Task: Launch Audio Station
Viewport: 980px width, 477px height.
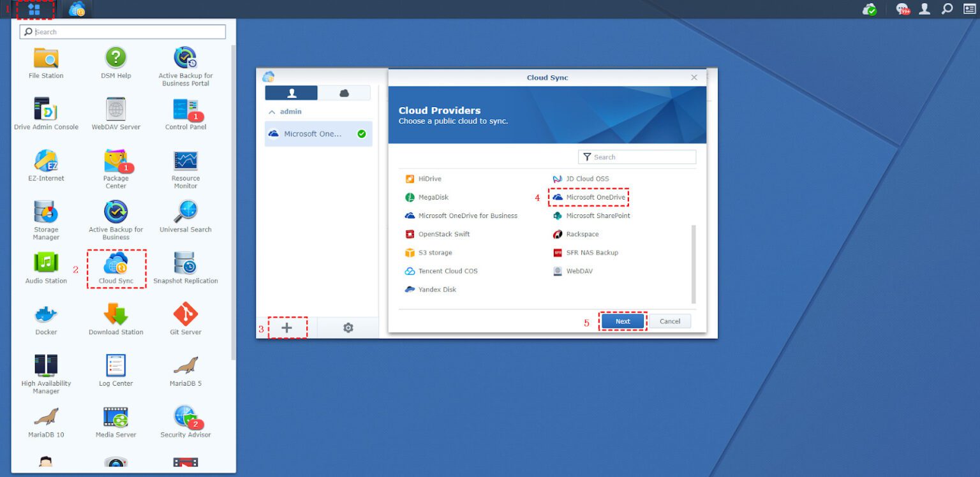Action: point(46,268)
